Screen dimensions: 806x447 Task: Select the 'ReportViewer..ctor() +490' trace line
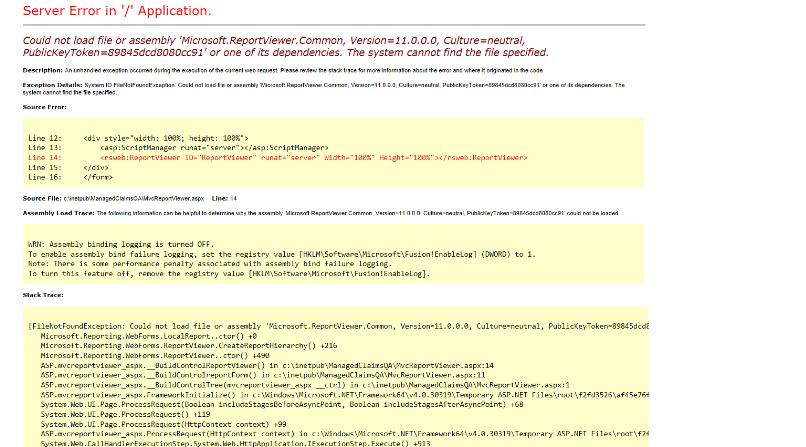155,356
